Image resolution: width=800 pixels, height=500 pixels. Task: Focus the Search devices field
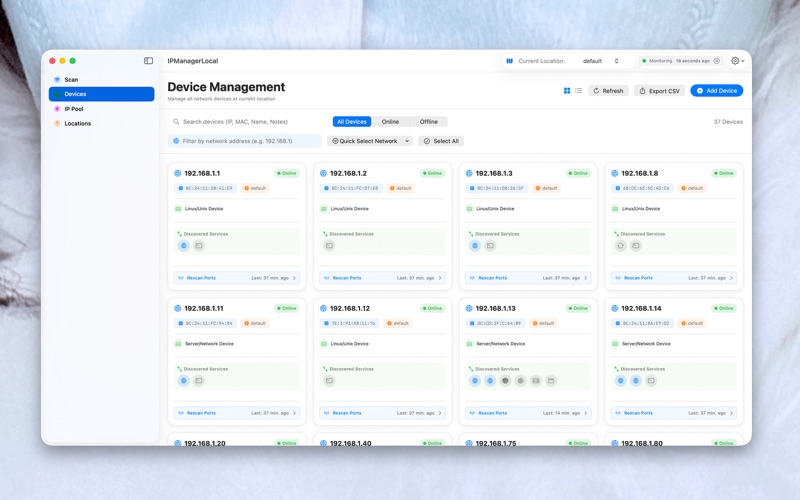[247, 122]
